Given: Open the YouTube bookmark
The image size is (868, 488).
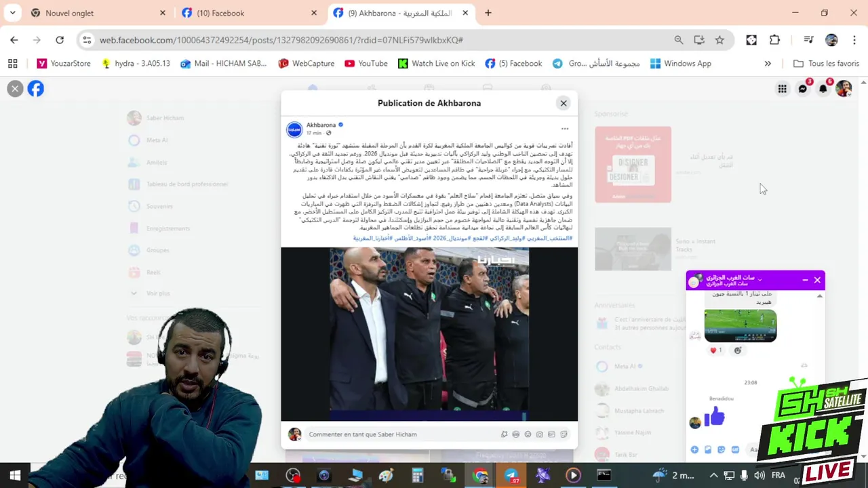Looking at the screenshot, I should click(x=366, y=64).
